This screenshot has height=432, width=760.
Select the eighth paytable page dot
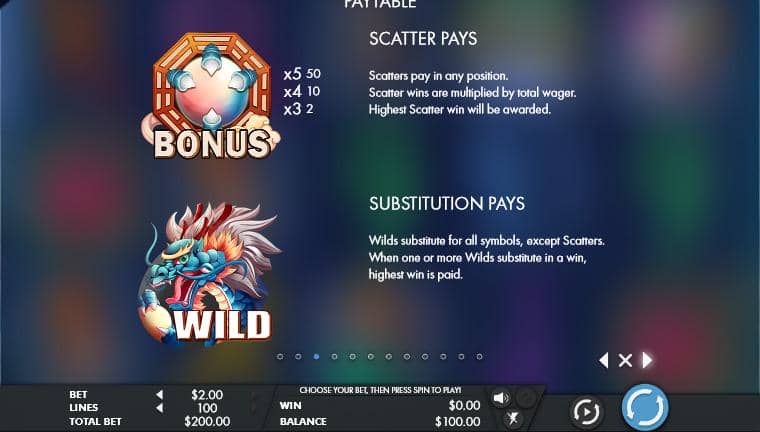click(407, 356)
